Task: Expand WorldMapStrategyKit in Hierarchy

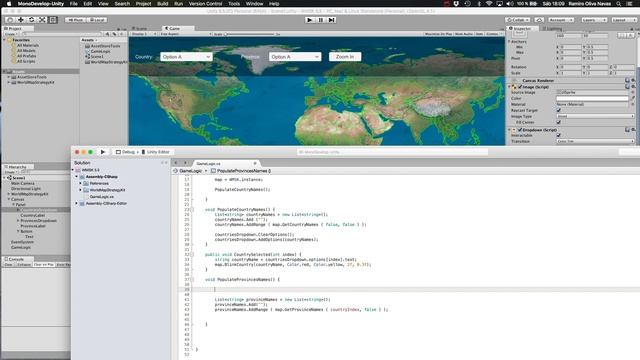Action: [9, 194]
